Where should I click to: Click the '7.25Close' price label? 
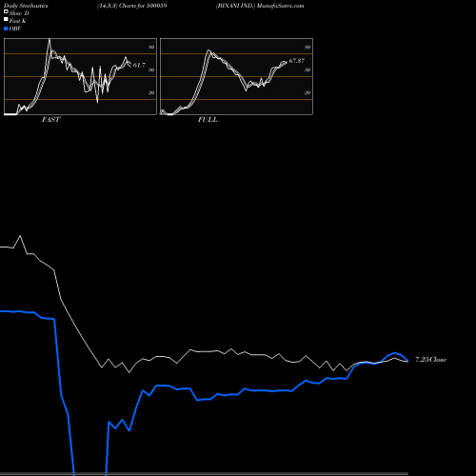pos(430,360)
